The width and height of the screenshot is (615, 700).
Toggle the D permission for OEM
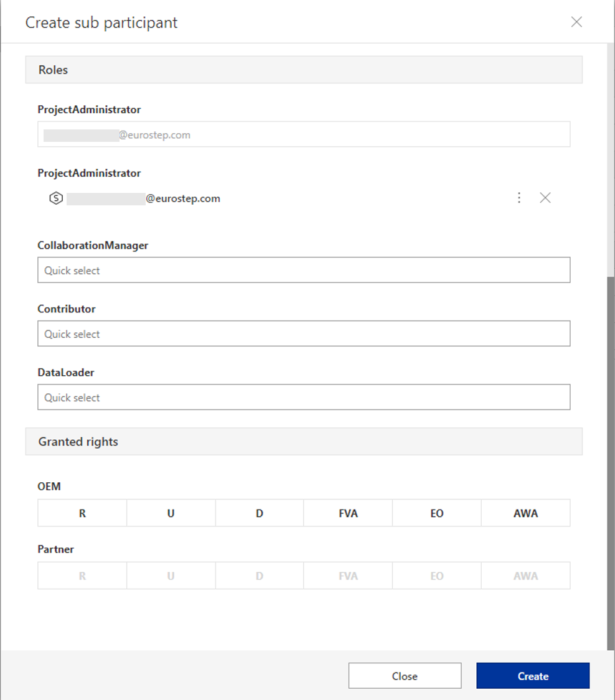[260, 513]
